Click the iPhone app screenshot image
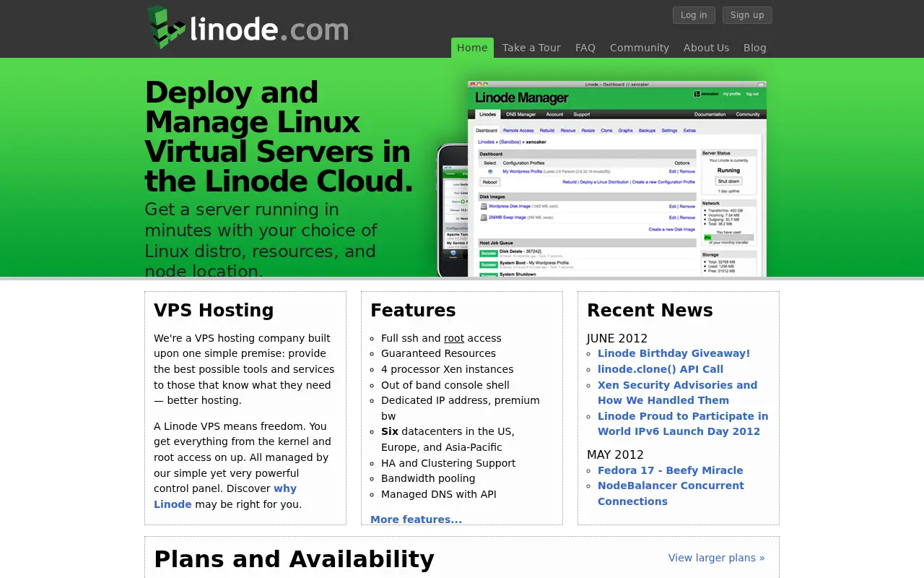 pos(453,210)
